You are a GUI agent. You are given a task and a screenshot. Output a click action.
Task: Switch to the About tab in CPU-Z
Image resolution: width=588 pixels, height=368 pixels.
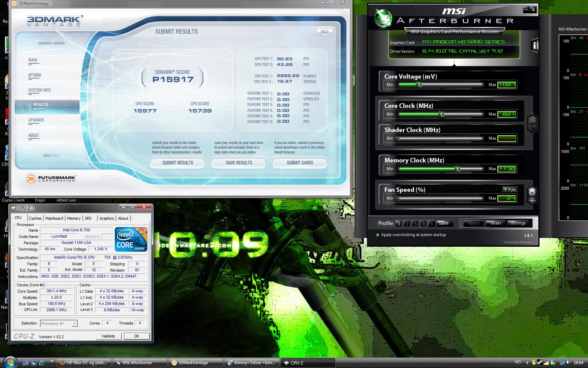coord(123,218)
